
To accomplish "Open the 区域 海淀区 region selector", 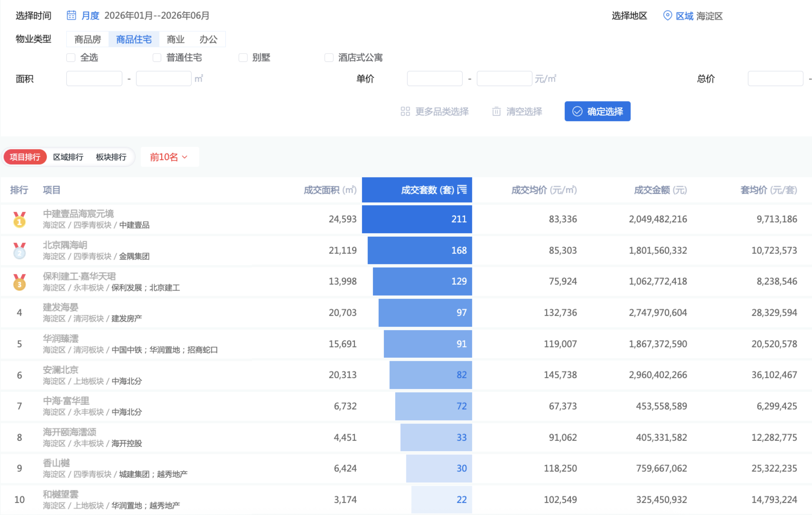I will click(x=693, y=16).
